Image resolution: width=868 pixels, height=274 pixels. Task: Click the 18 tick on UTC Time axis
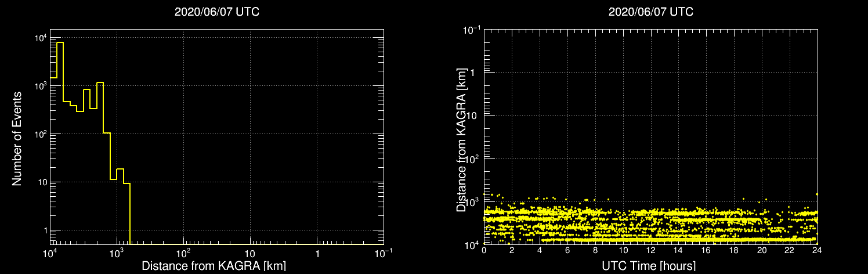[734, 250]
